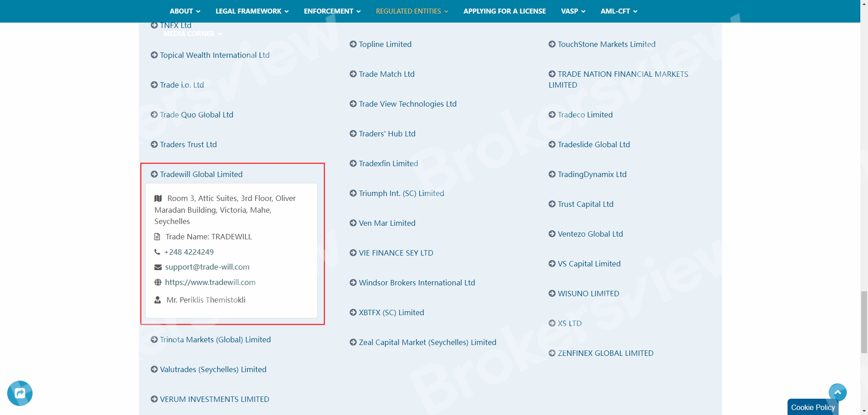Expand the ABOUT dropdown menu
This screenshot has width=868, height=415.
[185, 11]
